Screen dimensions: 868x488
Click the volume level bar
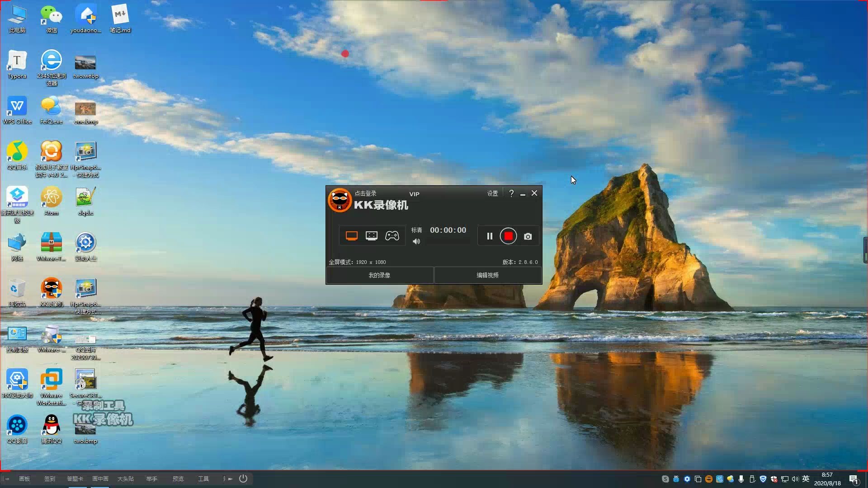[x=448, y=242]
